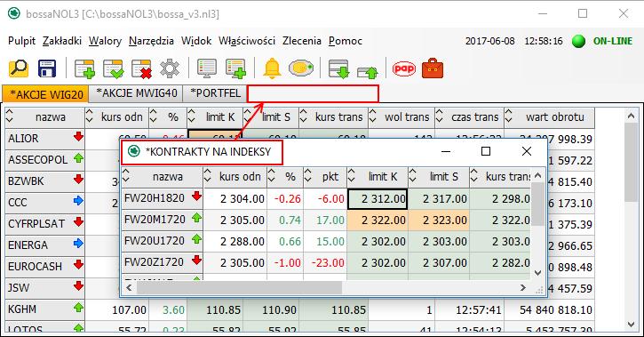Select the BZWBK row name
The height and width of the screenshot is (337, 644).
click(x=26, y=181)
